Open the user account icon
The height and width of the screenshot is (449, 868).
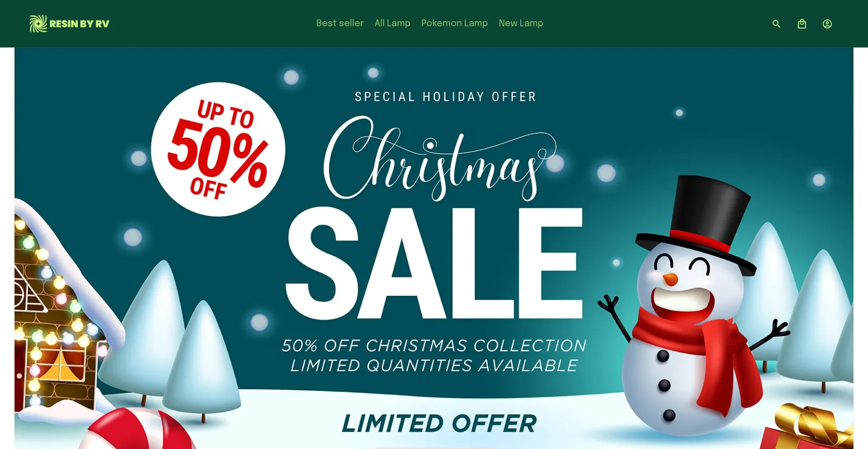pos(827,24)
